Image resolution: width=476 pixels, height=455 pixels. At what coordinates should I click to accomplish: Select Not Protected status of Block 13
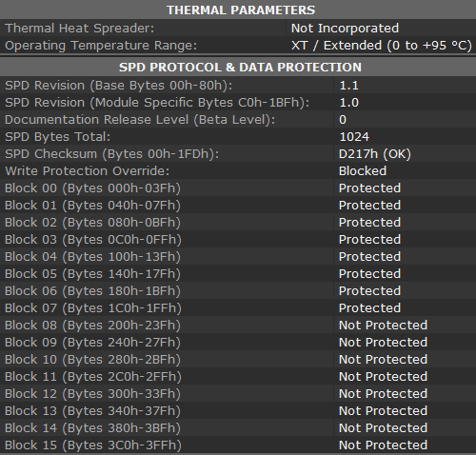(383, 411)
